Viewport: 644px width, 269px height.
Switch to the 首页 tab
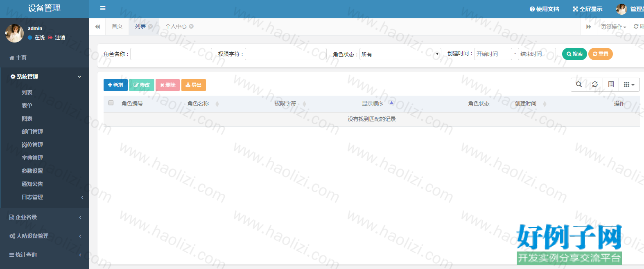click(x=117, y=26)
